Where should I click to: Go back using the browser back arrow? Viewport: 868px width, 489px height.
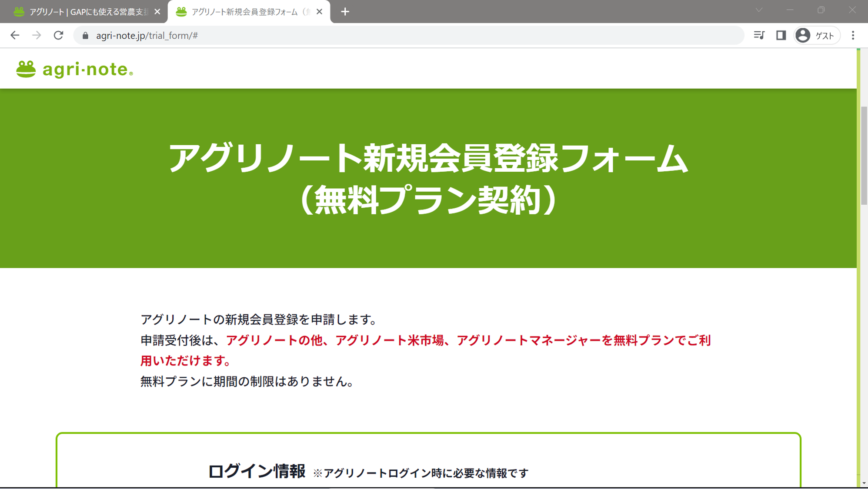[x=15, y=35]
